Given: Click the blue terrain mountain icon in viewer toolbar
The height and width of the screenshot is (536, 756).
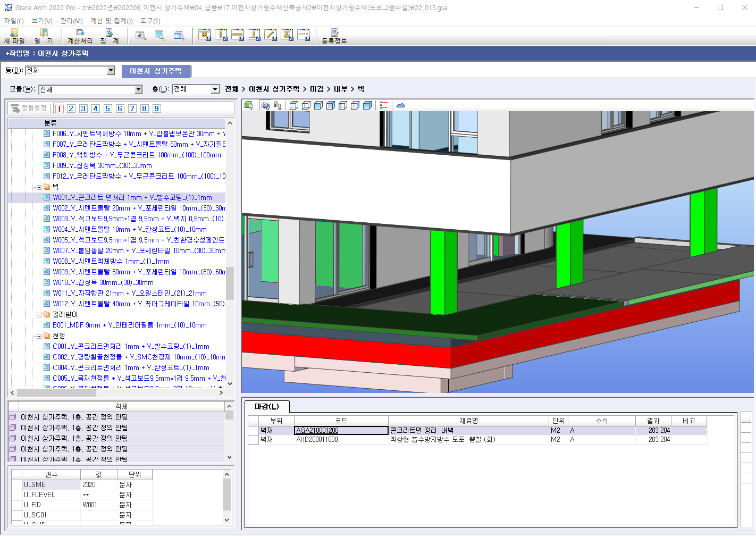Looking at the screenshot, I should tap(400, 105).
